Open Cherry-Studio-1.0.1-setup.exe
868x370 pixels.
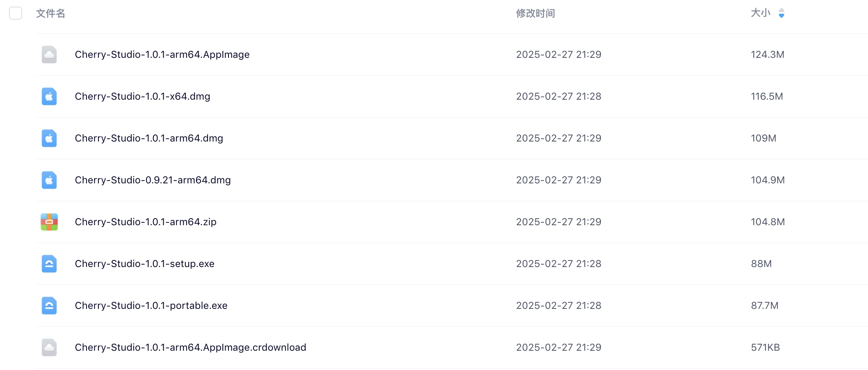click(x=144, y=263)
